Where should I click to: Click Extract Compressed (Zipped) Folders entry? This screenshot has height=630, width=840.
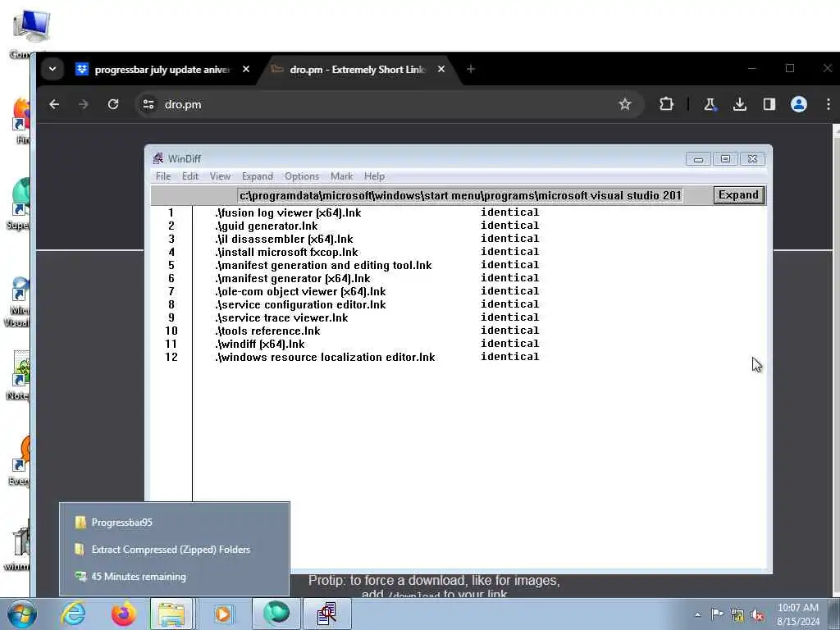pyautogui.click(x=174, y=549)
